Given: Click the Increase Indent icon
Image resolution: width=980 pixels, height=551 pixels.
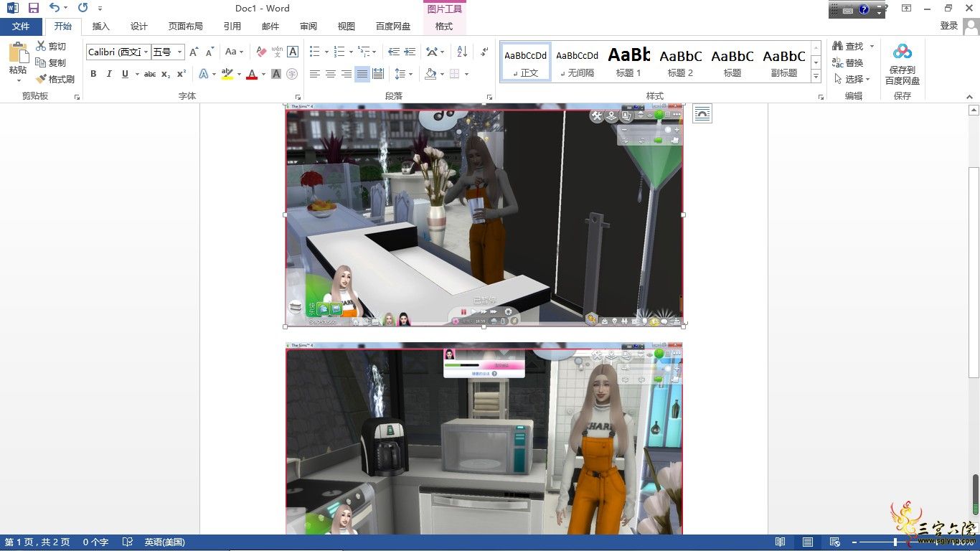Looking at the screenshot, I should coord(410,52).
